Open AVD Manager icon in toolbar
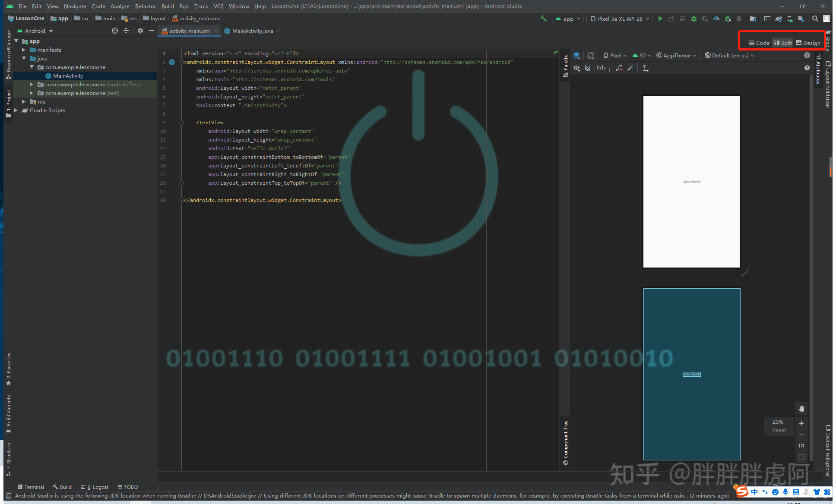This screenshot has width=836, height=504. tap(790, 19)
